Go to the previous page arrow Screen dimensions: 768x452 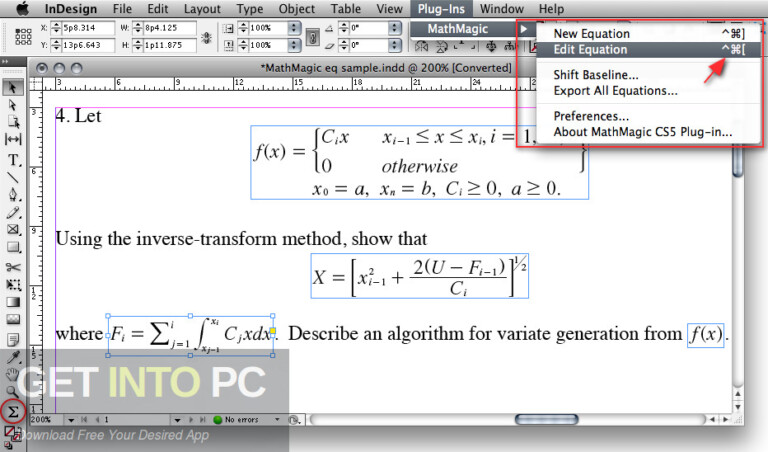[x=97, y=420]
